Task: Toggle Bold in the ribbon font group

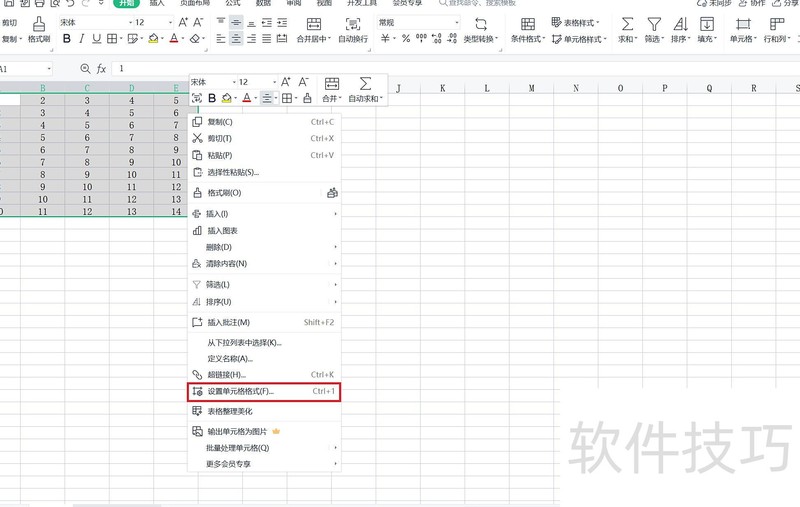Action: [66, 39]
